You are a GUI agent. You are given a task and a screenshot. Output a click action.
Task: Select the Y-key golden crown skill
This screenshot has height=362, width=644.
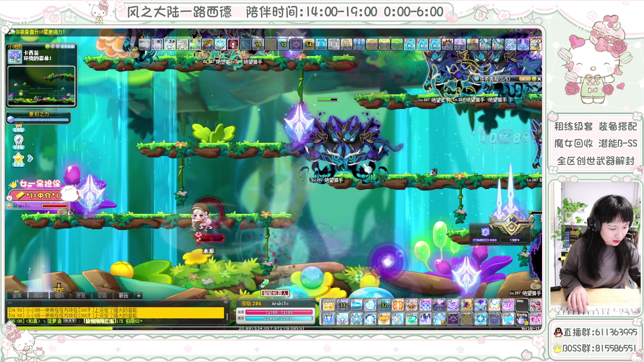[x=411, y=305]
